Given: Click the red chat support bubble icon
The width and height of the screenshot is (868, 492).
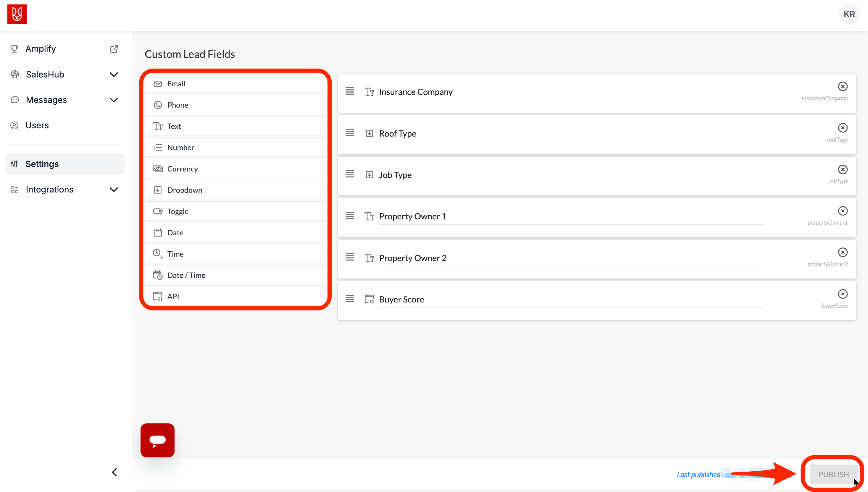Looking at the screenshot, I should pyautogui.click(x=157, y=440).
